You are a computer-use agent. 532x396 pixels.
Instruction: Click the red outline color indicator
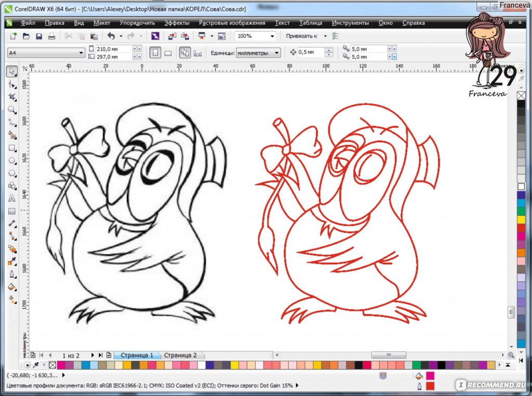coord(430,386)
